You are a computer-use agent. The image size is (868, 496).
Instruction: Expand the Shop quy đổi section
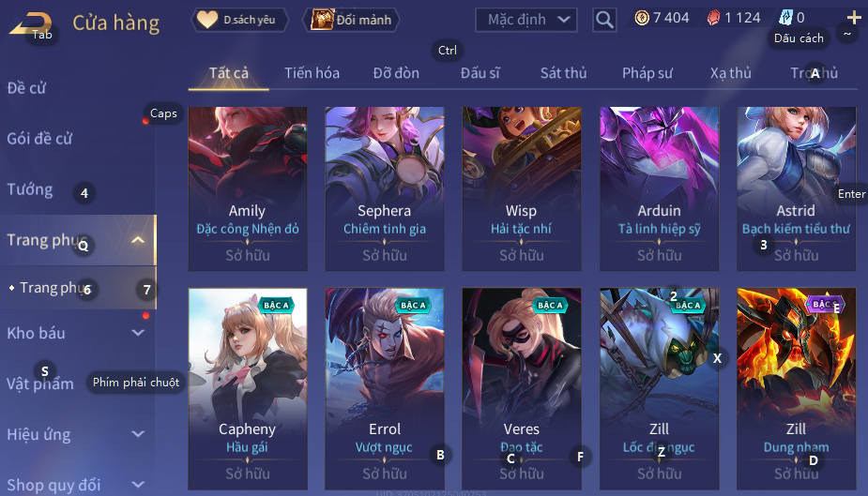[x=138, y=485]
